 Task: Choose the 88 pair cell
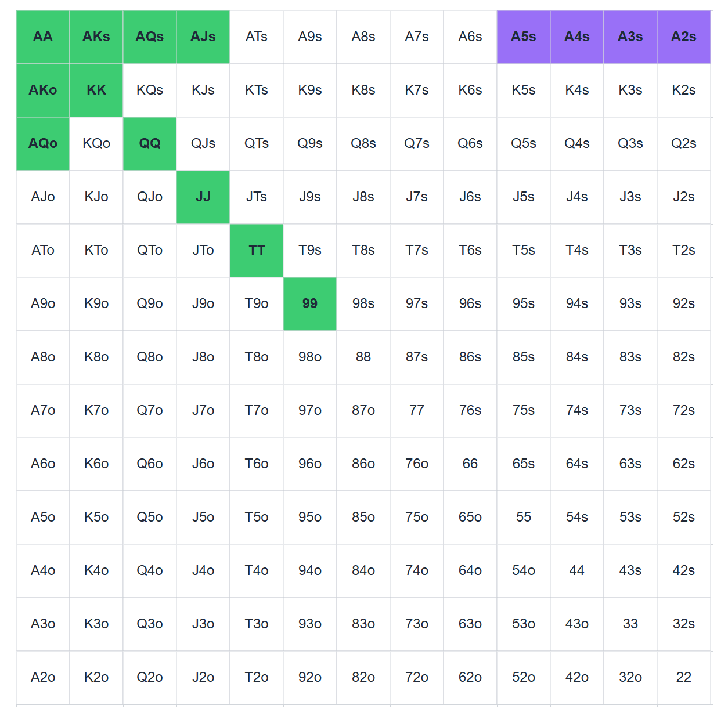coord(363,357)
